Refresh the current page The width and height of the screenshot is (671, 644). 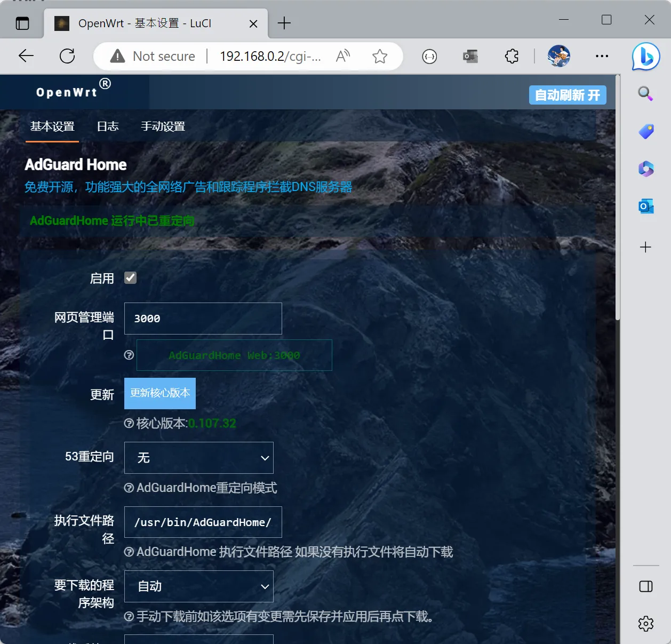(67, 56)
